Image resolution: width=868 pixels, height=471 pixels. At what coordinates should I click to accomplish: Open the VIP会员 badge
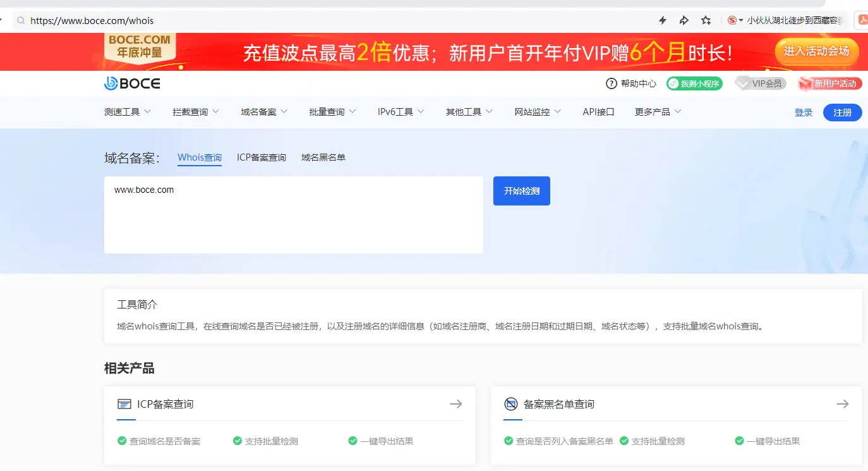tap(761, 83)
